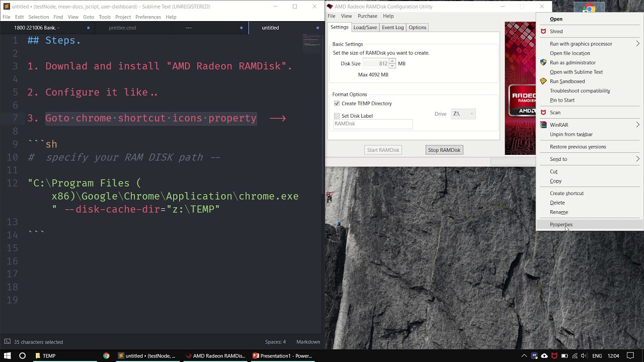Image resolution: width=644 pixels, height=362 pixels.
Task: Click the Sandboxie icon beside Run Sandboxed
Action: pos(543,81)
